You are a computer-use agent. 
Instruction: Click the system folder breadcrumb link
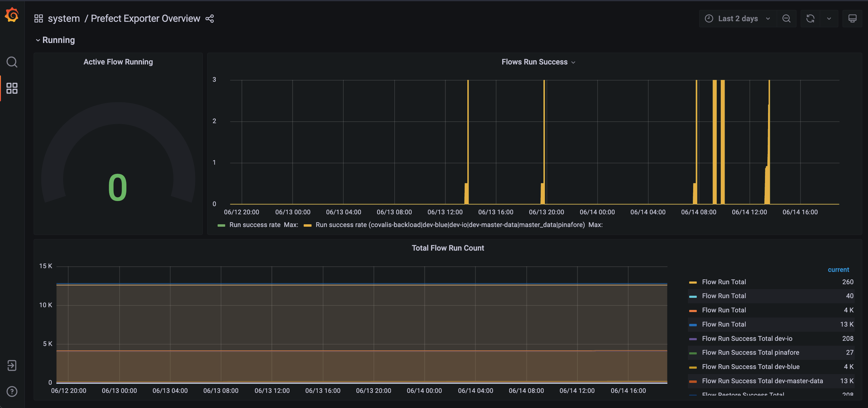(x=64, y=18)
